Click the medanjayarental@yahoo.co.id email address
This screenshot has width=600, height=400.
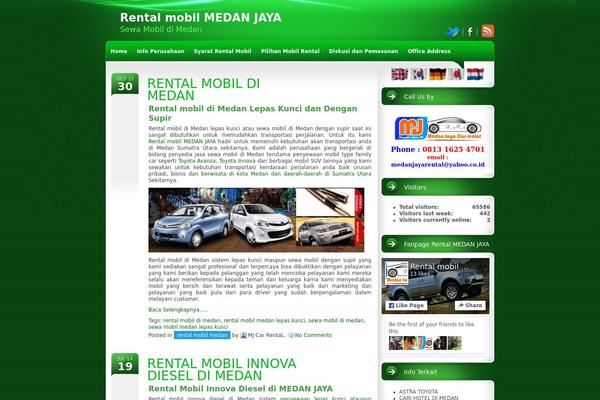pos(438,165)
